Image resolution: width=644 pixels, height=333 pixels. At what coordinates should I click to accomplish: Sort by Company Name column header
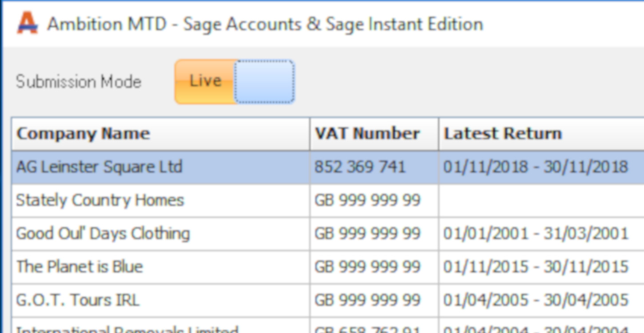click(83, 134)
